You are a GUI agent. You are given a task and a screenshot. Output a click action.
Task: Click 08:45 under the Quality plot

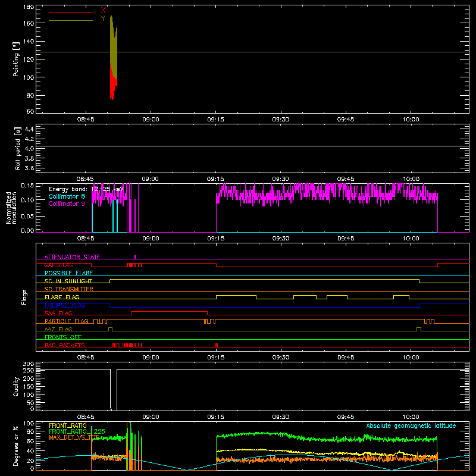point(85,417)
